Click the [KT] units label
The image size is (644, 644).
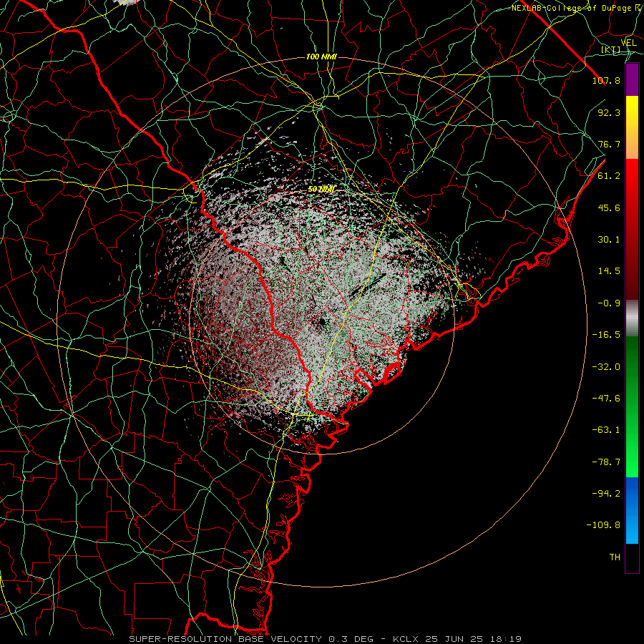[x=611, y=50]
